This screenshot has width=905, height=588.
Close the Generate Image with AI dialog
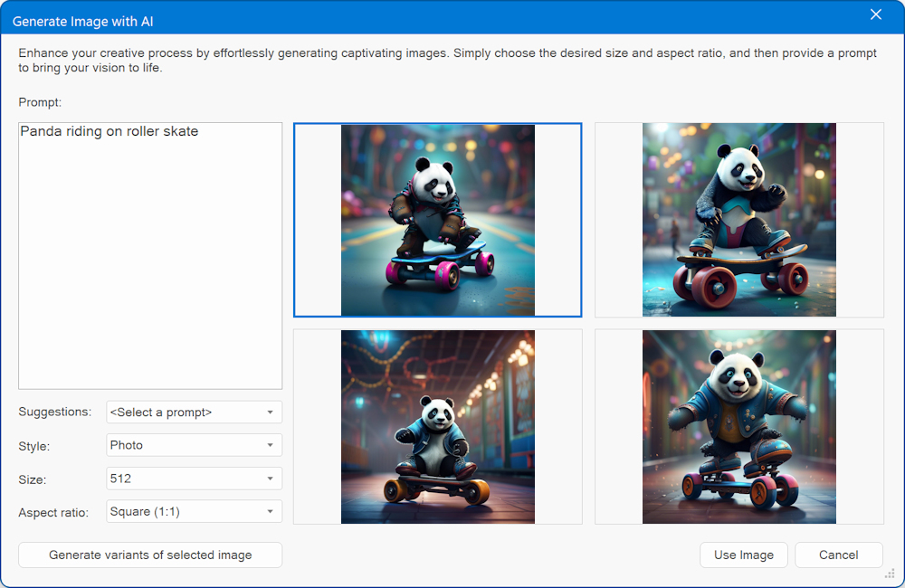(x=875, y=14)
